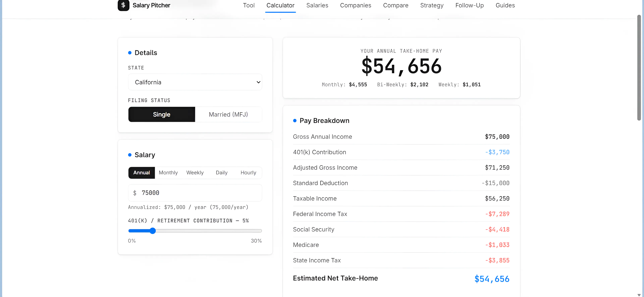Click the Bi-Weekly $2,102 value
The width and height of the screenshot is (644, 297).
click(419, 85)
